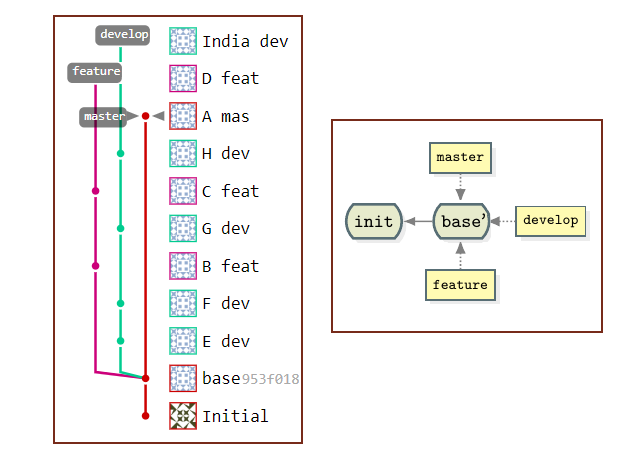Click the avatar for G dev commit

coord(183,228)
